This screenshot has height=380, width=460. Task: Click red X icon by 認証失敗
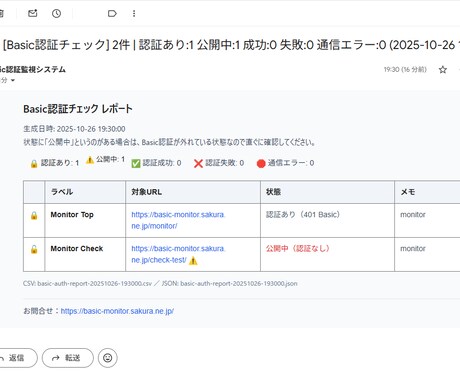tap(198, 163)
